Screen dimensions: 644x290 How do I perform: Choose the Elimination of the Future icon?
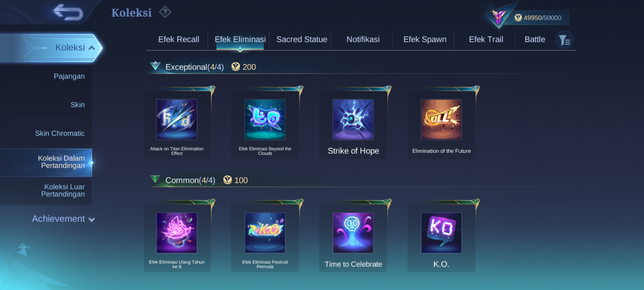coord(441,119)
